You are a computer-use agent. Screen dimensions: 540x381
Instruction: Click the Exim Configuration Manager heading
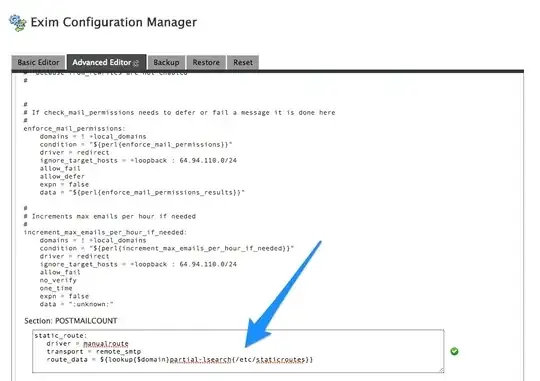(114, 22)
